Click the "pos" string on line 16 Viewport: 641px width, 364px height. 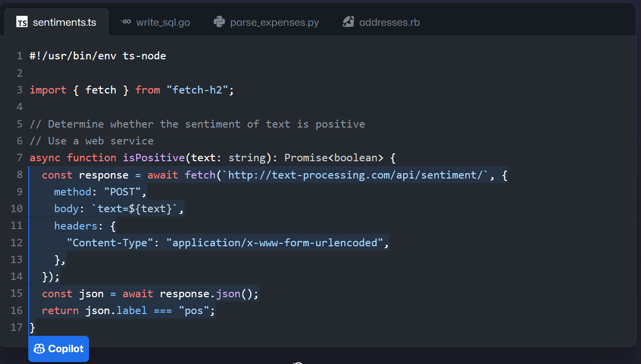click(194, 310)
